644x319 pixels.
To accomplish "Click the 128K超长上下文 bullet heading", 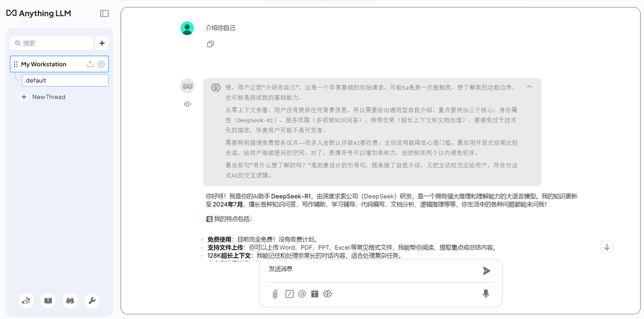I will tap(229, 256).
